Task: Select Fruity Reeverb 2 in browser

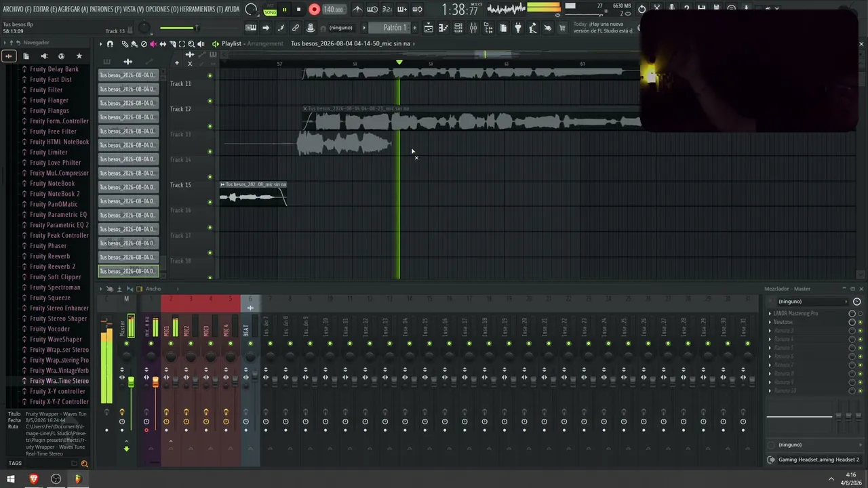Action: [x=53, y=266]
